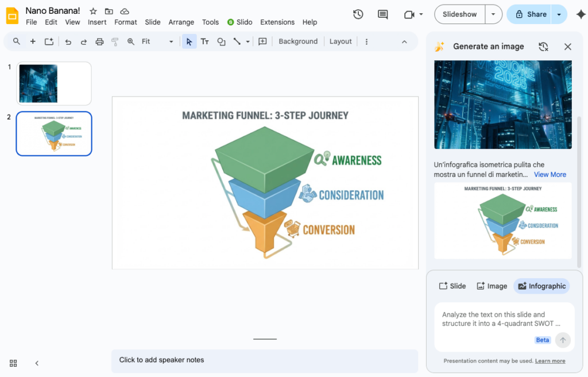
Task: Open the comments panel icon
Action: pyautogui.click(x=382, y=14)
